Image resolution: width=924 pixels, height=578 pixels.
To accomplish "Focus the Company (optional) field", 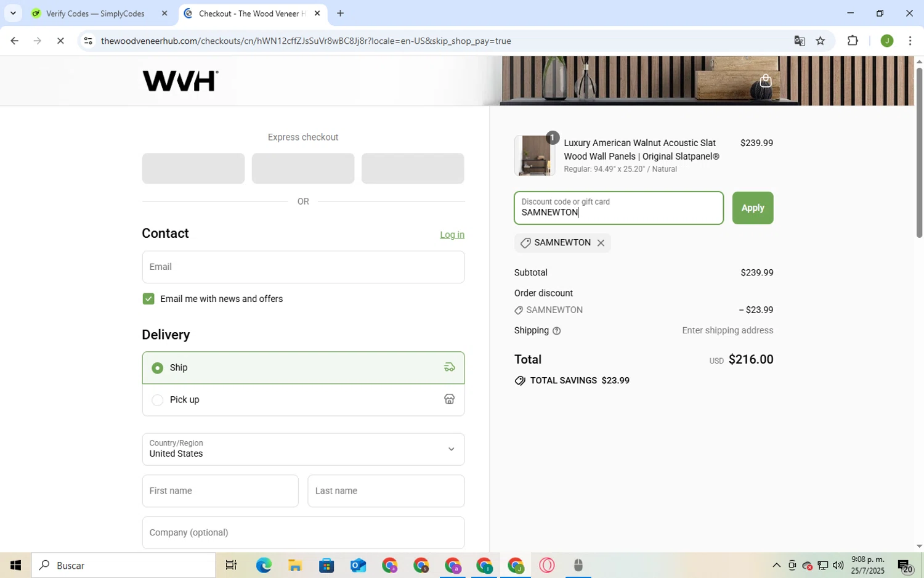I will coord(303,532).
